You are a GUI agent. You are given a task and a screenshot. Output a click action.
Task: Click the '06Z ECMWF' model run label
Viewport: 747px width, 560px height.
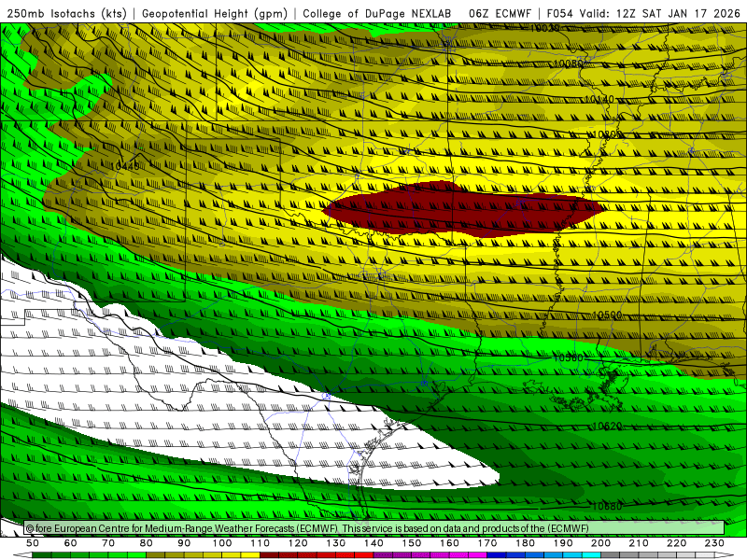pyautogui.click(x=500, y=13)
